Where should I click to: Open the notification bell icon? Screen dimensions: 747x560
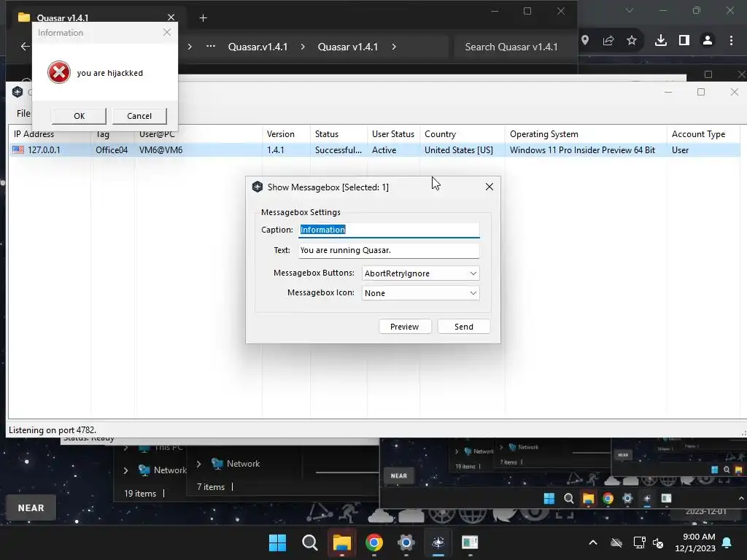pos(727,542)
